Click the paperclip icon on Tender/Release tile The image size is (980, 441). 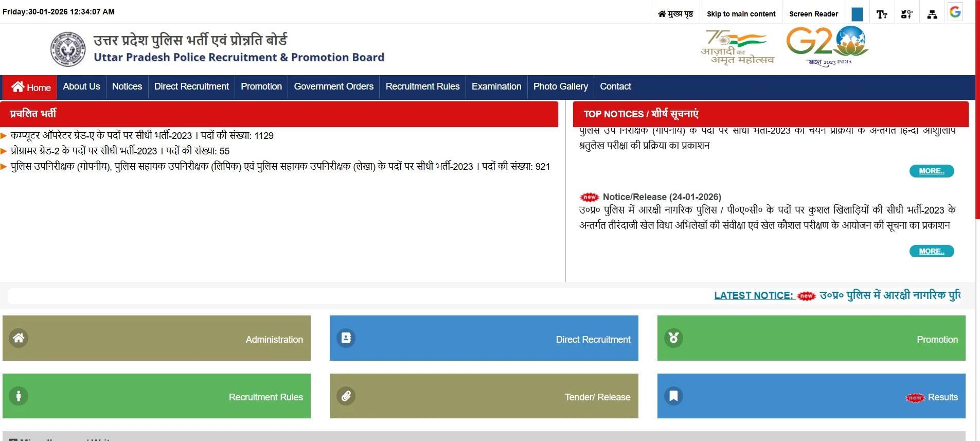(x=346, y=396)
